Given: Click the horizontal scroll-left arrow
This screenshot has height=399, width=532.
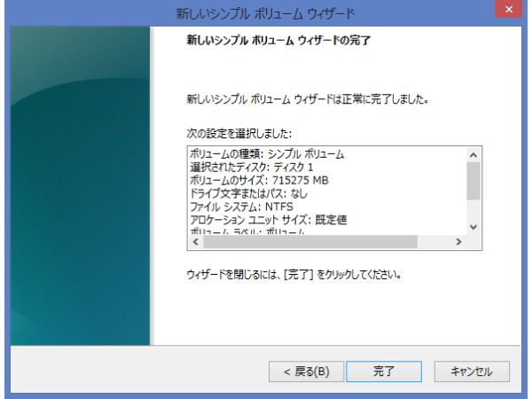Looking at the screenshot, I should [x=196, y=241].
